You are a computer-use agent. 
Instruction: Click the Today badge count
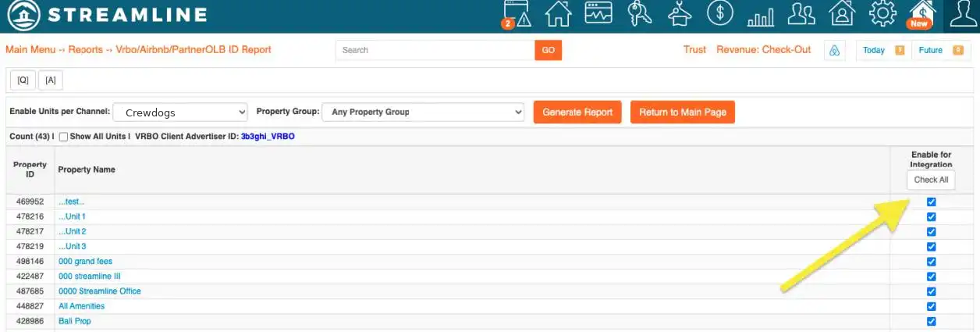pyautogui.click(x=900, y=50)
